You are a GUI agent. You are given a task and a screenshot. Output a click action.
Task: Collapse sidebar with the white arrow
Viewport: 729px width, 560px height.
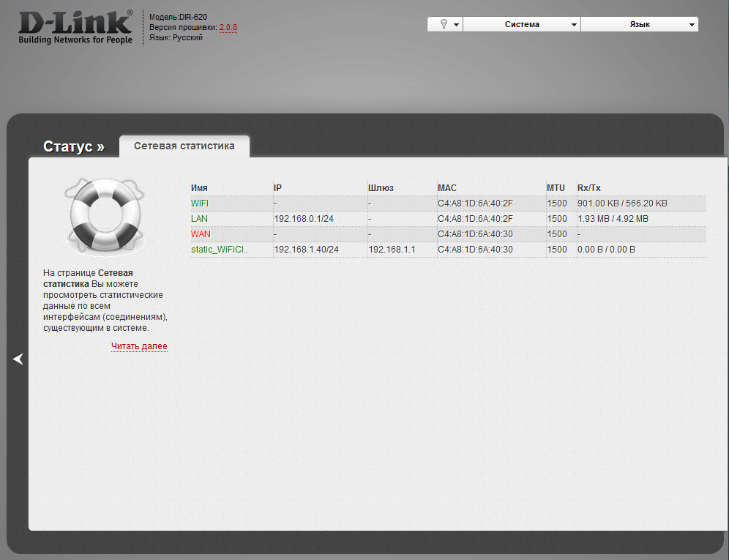18,359
